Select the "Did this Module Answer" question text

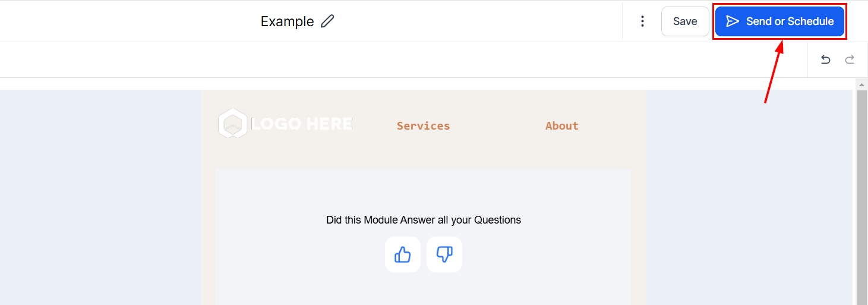[x=423, y=220]
